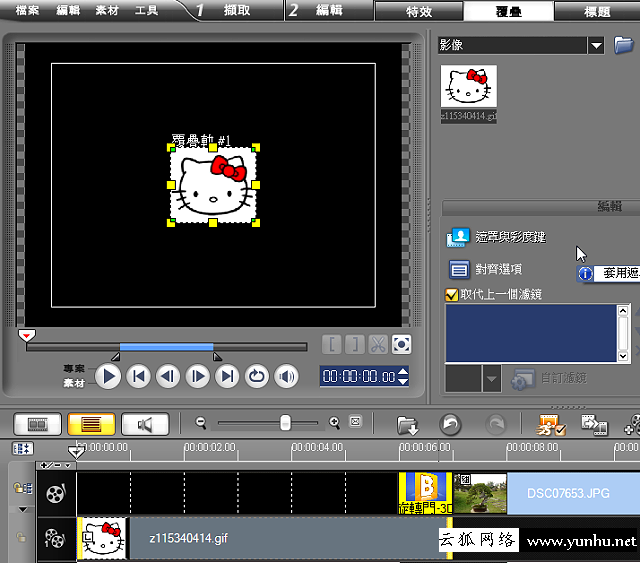Click the timeline playhead marker

tap(76, 451)
